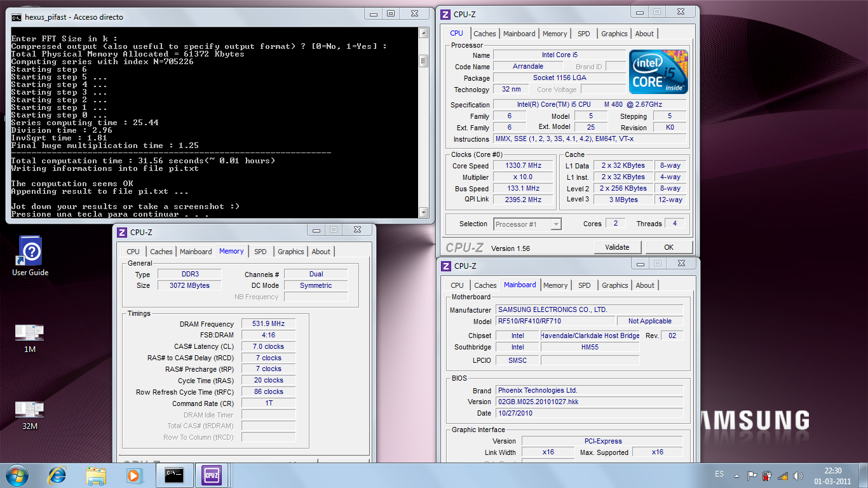Screen dimensions: 868x488
Task: Click the FSB:DRAM value 4:16
Action: pyautogui.click(x=268, y=335)
